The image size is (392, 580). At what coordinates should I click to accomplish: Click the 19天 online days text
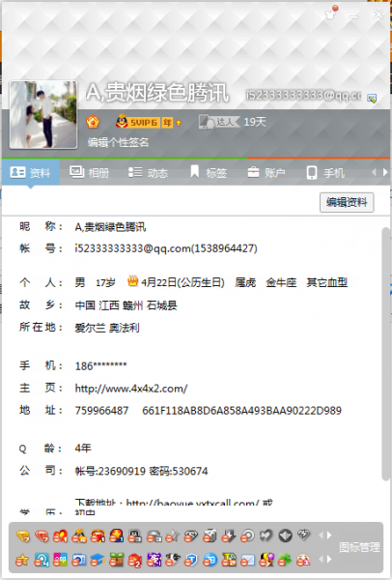255,122
